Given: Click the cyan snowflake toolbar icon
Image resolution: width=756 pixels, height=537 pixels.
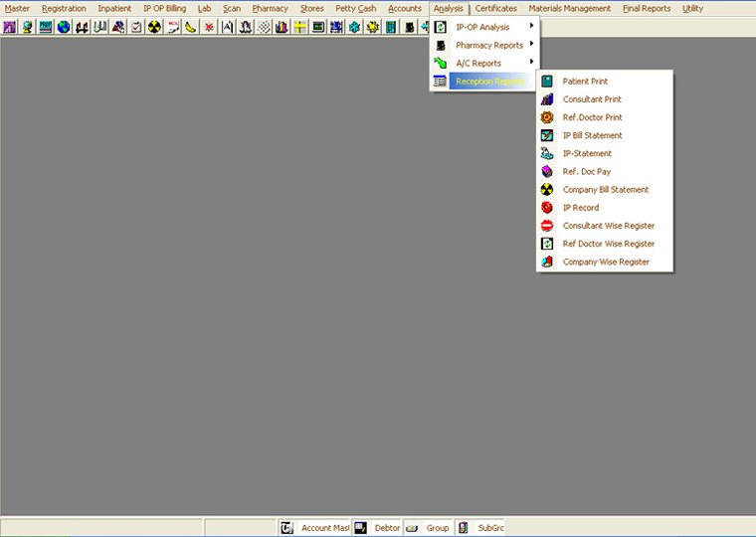Looking at the screenshot, I should tap(354, 27).
